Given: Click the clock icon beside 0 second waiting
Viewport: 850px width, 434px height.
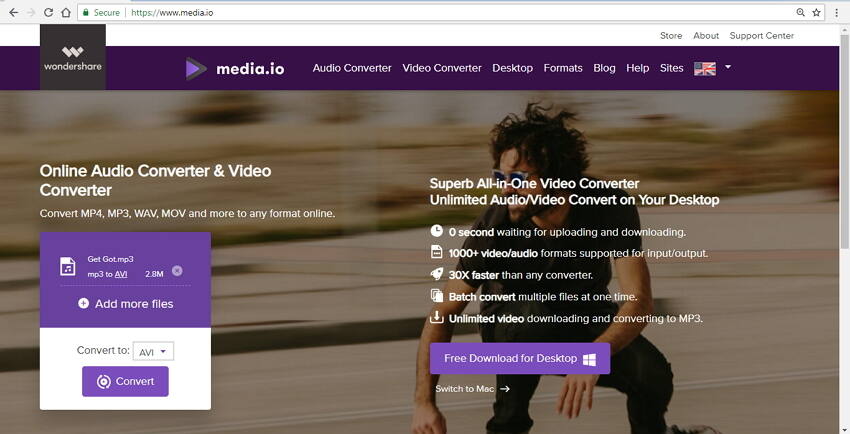Looking at the screenshot, I should pyautogui.click(x=436, y=231).
